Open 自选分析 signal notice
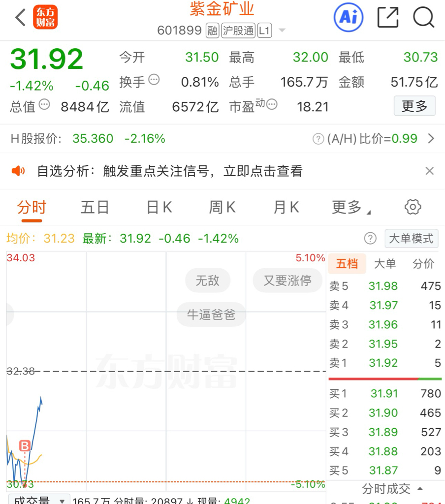Viewport: 445px width, 504px height. click(169, 171)
